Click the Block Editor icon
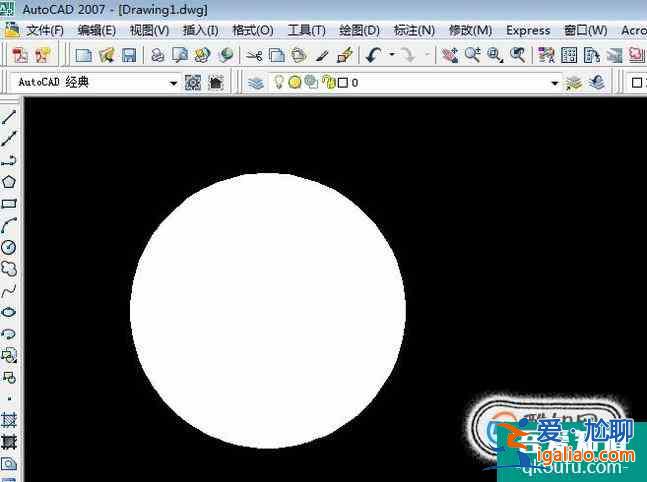The height and width of the screenshot is (482, 647). [x=345, y=55]
